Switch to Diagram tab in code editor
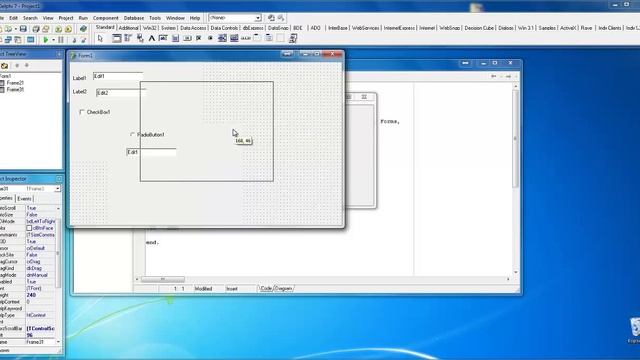This screenshot has height=360, width=640. point(283,289)
